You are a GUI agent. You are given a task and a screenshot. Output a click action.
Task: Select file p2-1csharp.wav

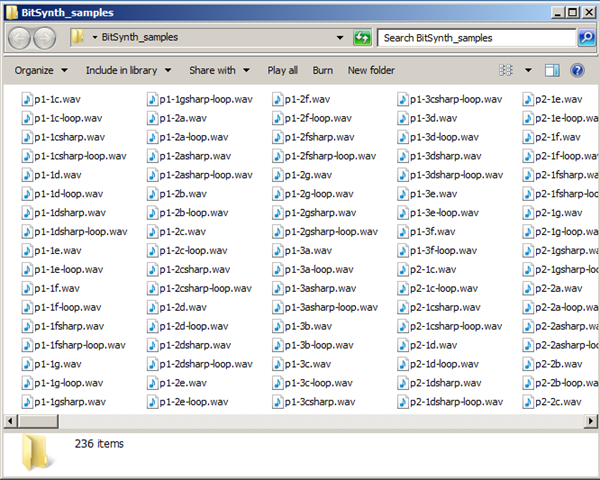439,307
